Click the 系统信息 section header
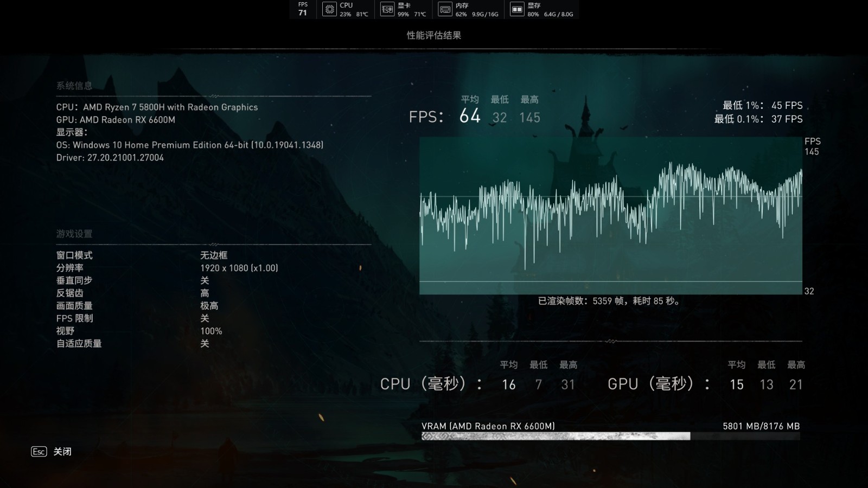This screenshot has width=868, height=488. coord(74,86)
